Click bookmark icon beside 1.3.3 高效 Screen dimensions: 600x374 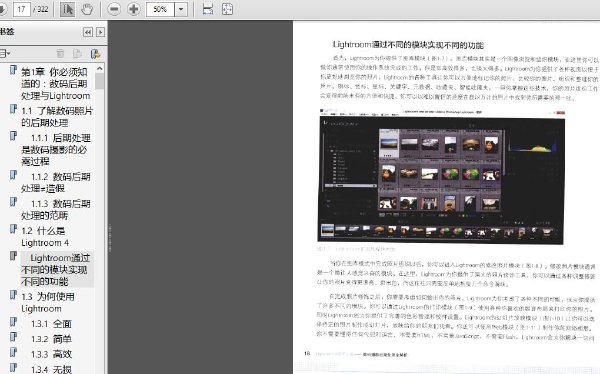[x=13, y=352]
